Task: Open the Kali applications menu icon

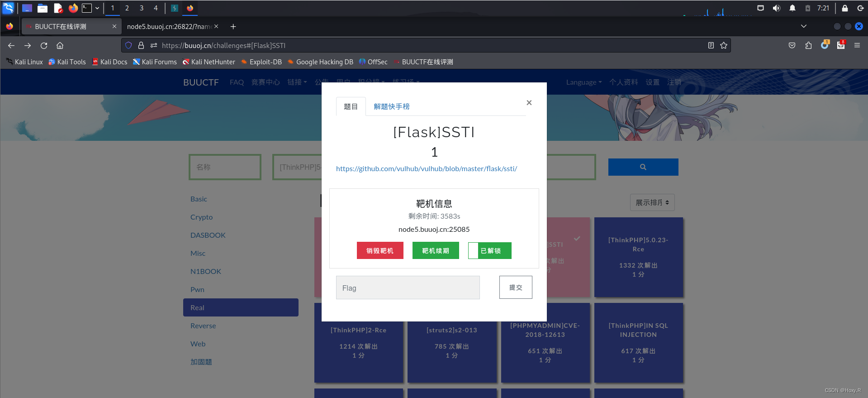Action: pos(8,8)
